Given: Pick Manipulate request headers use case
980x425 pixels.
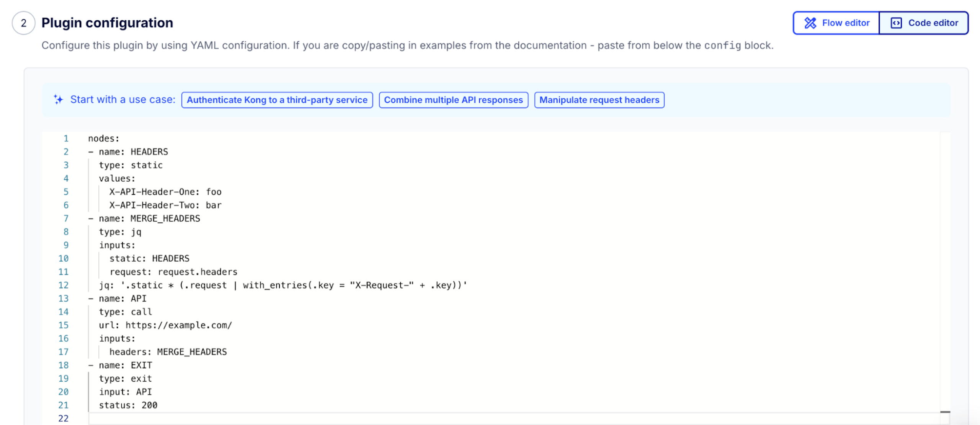Looking at the screenshot, I should point(599,100).
